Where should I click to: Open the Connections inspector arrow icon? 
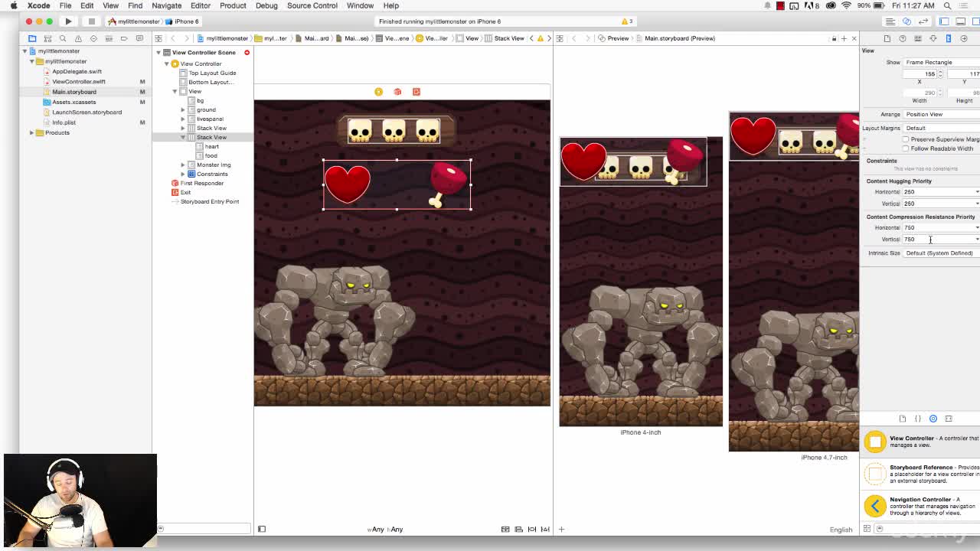pyautogui.click(x=964, y=38)
